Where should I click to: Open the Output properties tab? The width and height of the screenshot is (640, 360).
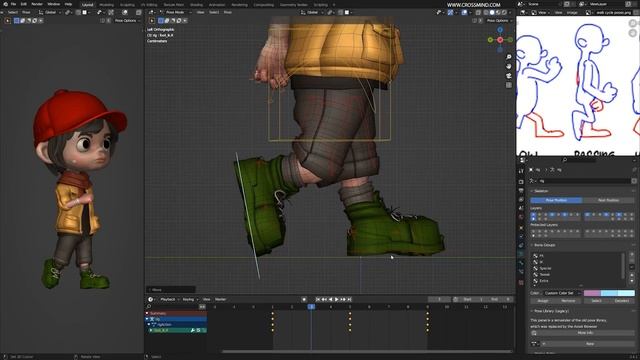pos(521,191)
